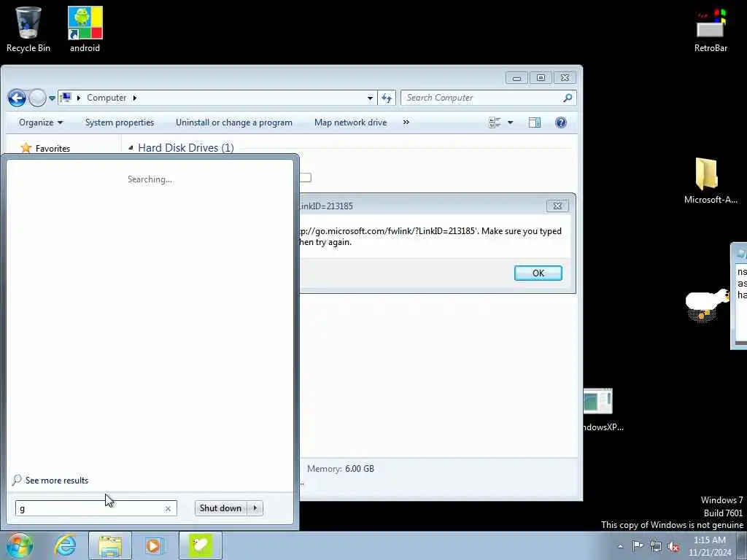Open Action Center flag icon
This screenshot has width=747, height=560.
[x=638, y=545]
